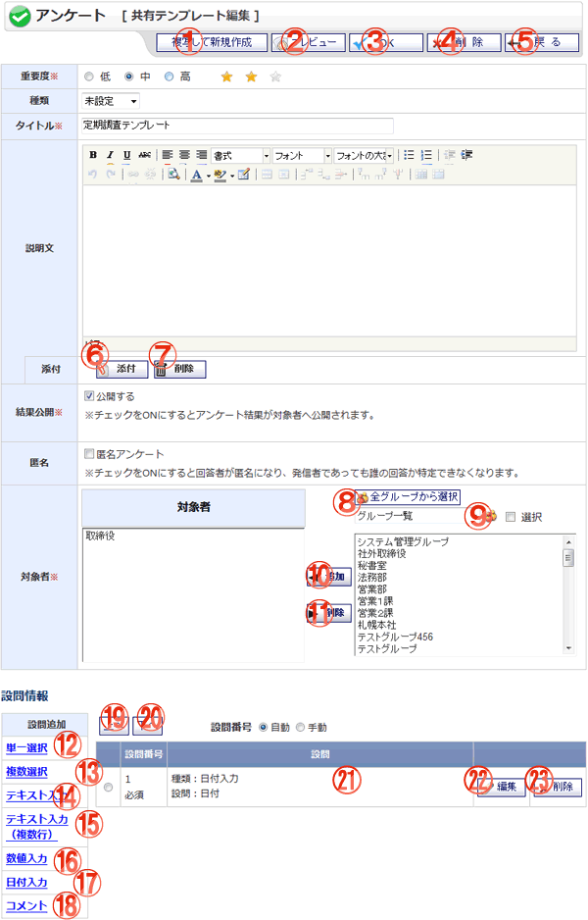Open the text color dropdown arrow
This screenshot has height=920, width=588.
point(208,175)
